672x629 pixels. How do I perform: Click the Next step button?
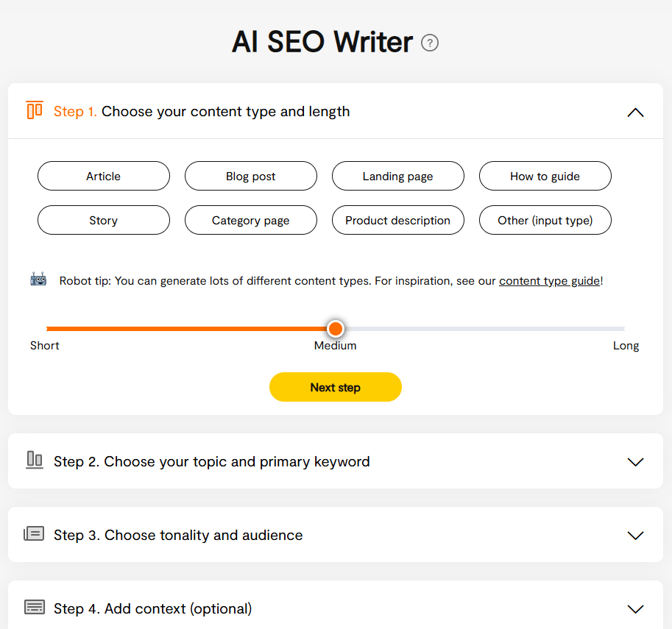[335, 387]
